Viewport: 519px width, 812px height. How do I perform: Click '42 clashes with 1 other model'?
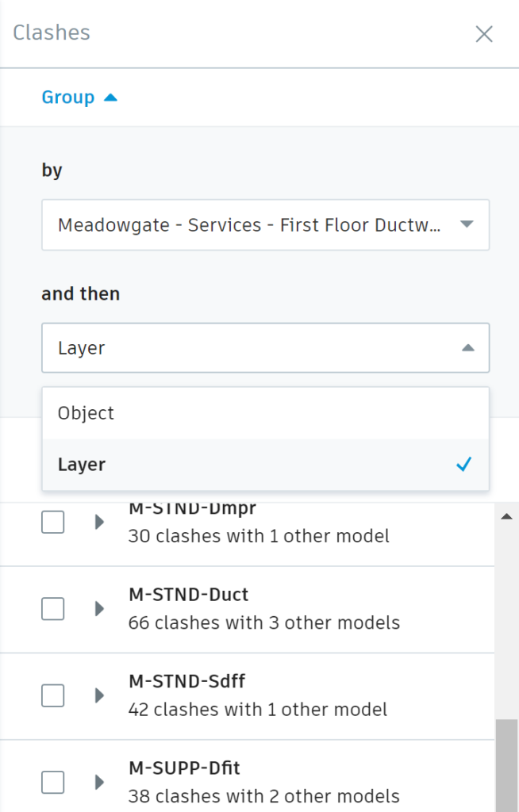[x=258, y=710]
